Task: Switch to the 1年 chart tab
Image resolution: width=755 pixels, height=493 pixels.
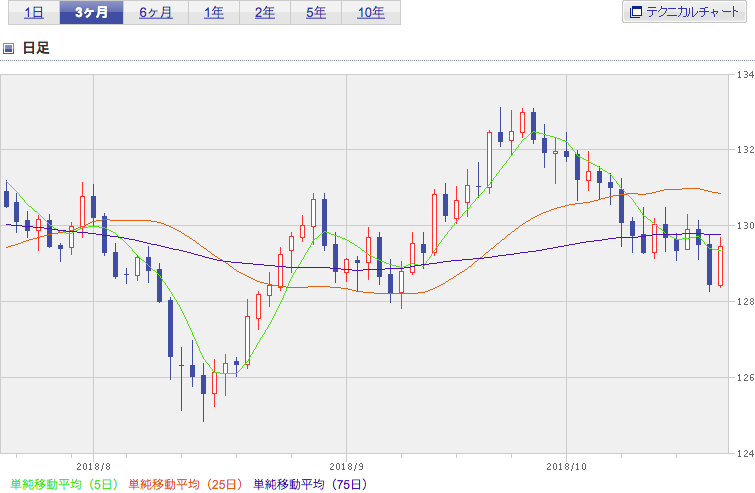Action: point(214,12)
